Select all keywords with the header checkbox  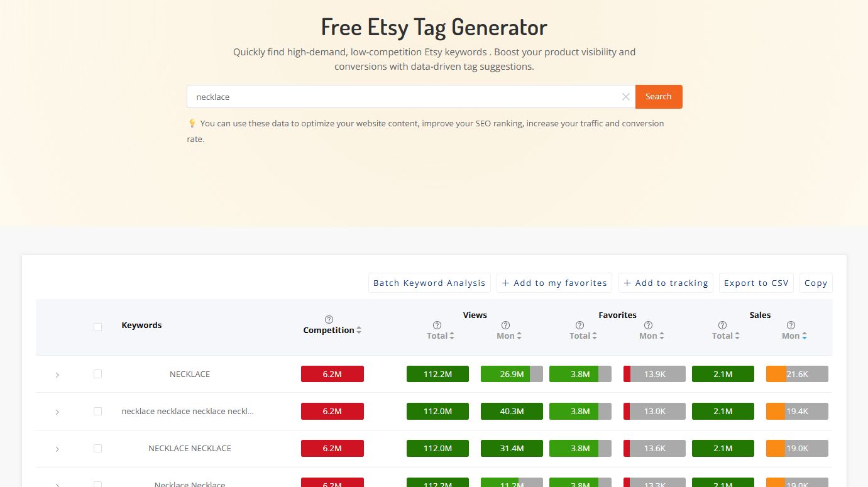pyautogui.click(x=97, y=327)
